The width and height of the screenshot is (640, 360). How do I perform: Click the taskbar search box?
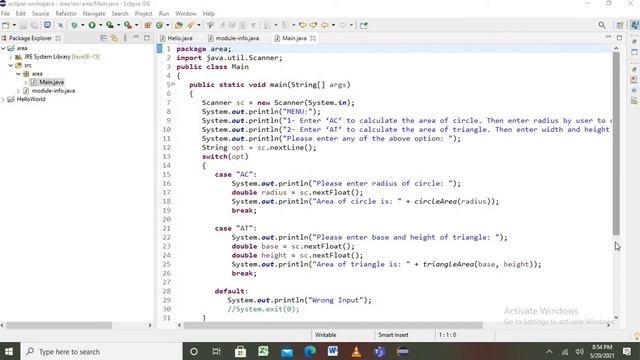tap(101, 351)
